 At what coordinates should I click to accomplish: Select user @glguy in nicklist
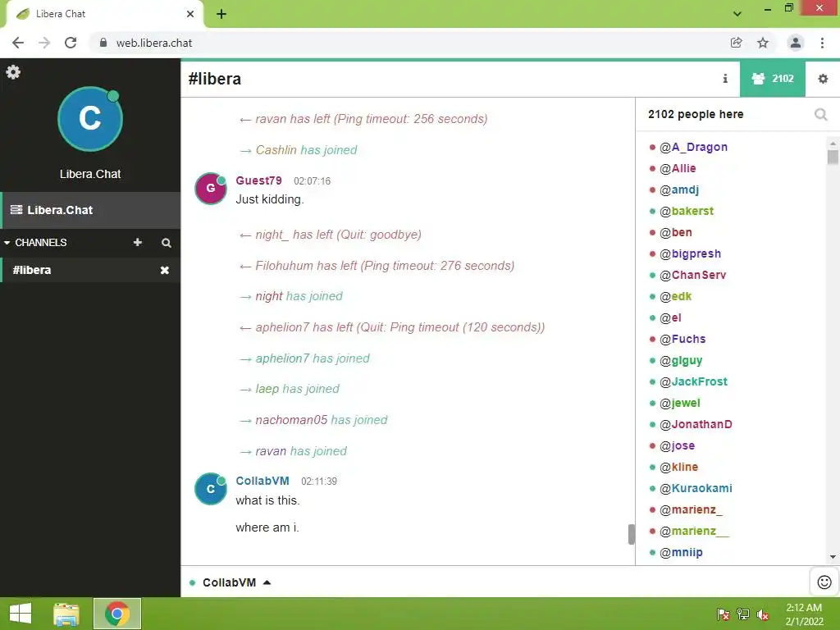(681, 361)
